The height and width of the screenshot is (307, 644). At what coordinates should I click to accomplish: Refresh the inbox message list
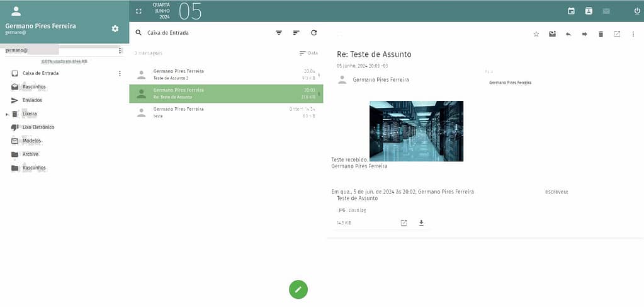coord(314,32)
